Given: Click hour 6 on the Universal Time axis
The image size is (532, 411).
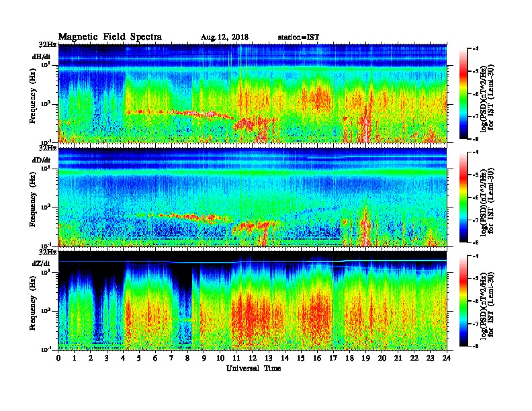Looking at the screenshot, I should (155, 358).
